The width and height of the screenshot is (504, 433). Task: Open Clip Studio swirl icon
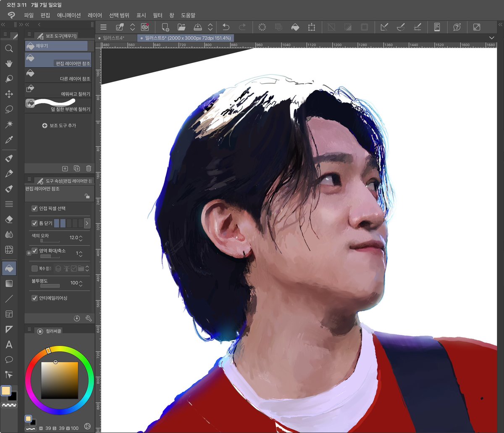(x=145, y=27)
